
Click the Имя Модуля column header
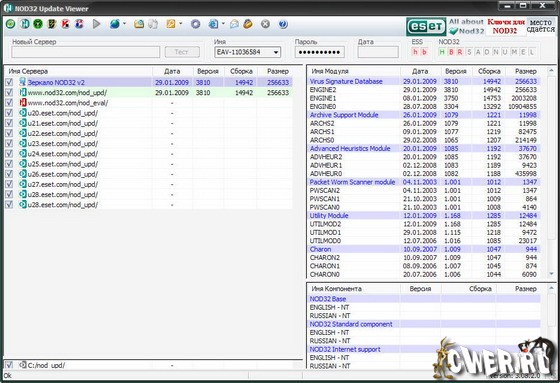(354, 71)
